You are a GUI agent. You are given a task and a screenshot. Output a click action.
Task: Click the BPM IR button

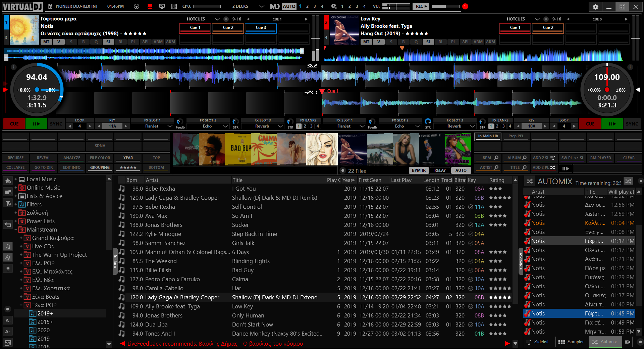pyautogui.click(x=419, y=170)
